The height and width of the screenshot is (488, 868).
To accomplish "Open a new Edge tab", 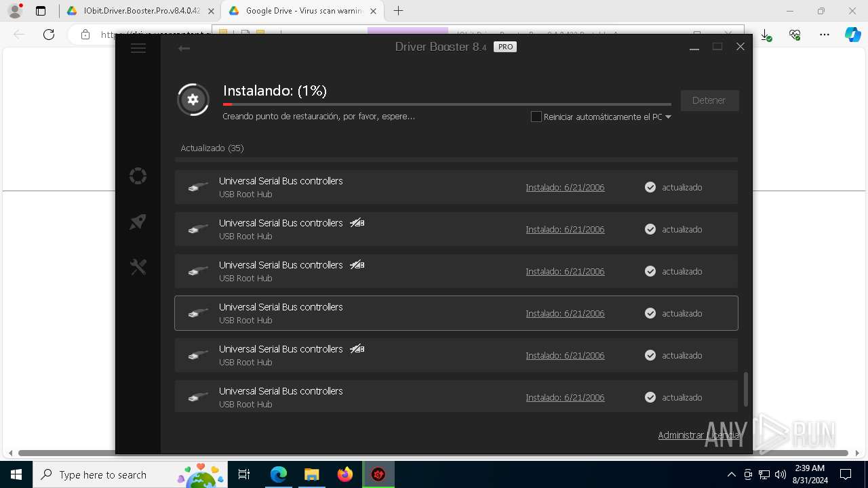I will point(398,11).
